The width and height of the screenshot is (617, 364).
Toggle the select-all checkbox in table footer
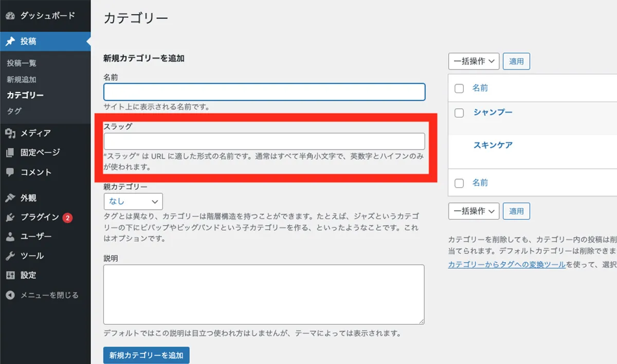pyautogui.click(x=460, y=183)
